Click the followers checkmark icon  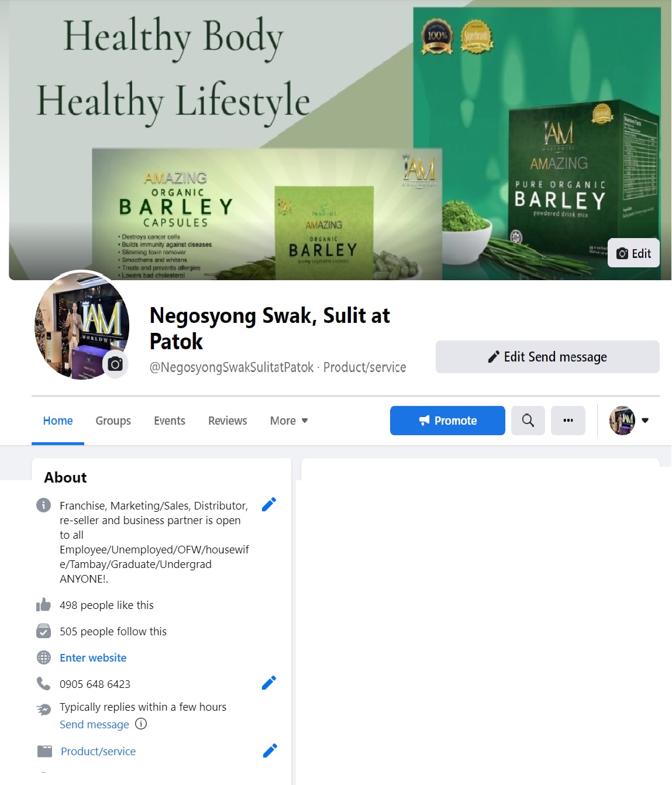[44, 631]
